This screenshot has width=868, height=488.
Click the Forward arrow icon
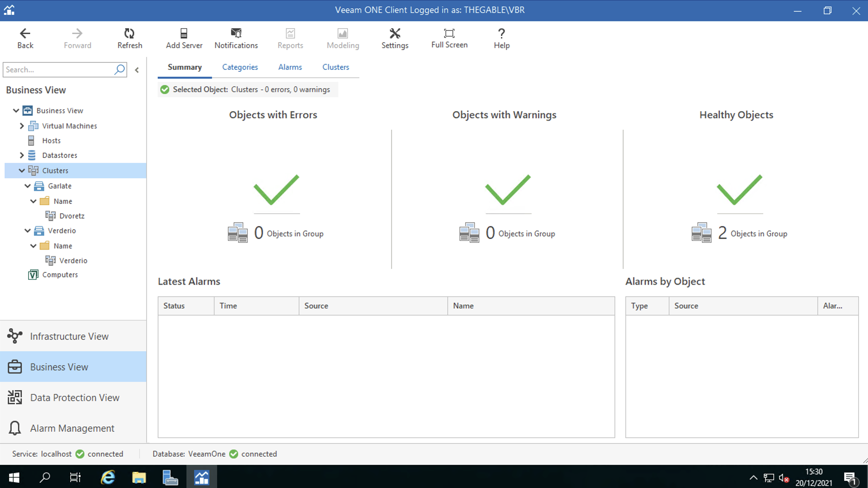tap(77, 34)
